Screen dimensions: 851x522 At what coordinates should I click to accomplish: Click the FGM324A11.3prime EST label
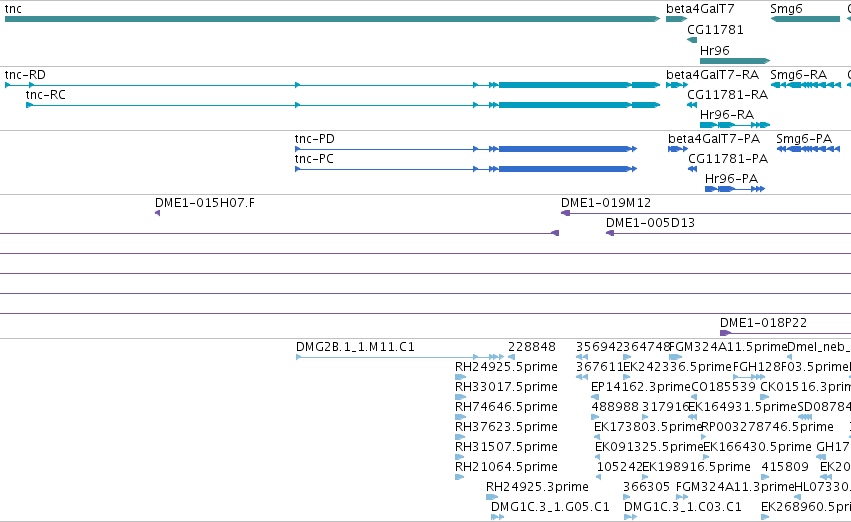coord(735,487)
